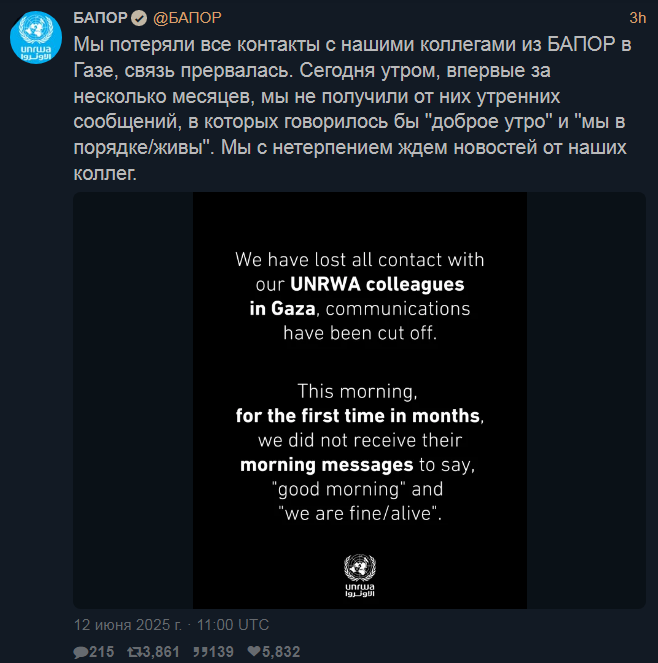Click the reply speech bubble icon
This screenshot has height=663, width=658.
pos(80,652)
